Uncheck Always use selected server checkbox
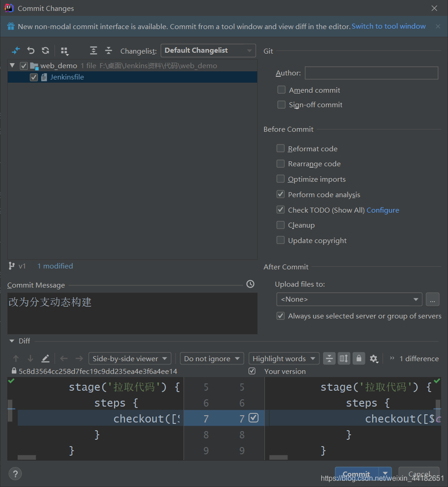 tap(280, 316)
